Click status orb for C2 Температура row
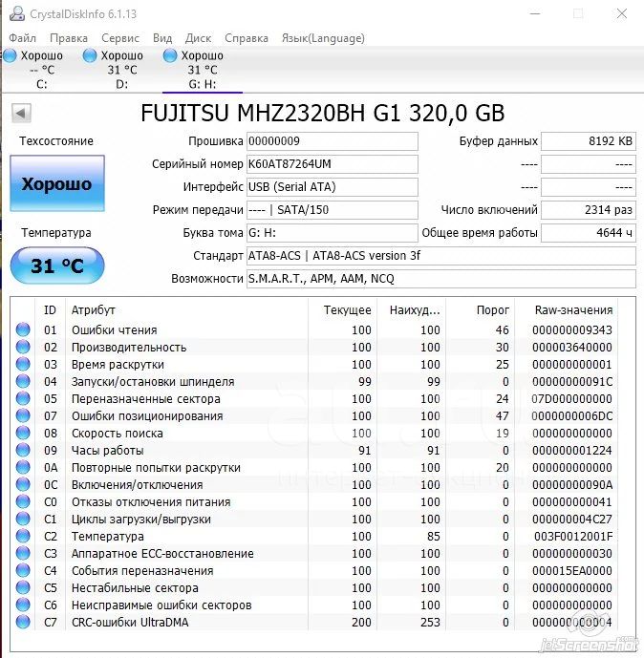The width and height of the screenshot is (644, 658). pyautogui.click(x=23, y=537)
